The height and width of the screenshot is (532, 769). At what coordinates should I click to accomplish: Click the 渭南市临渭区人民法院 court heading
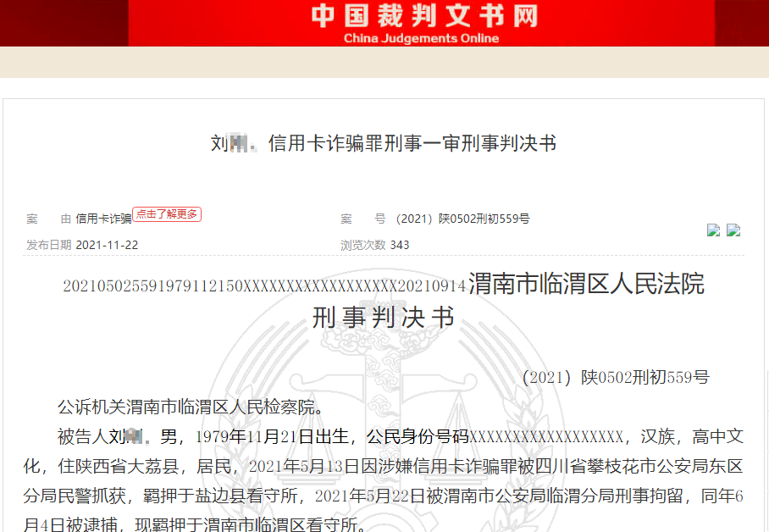pyautogui.click(x=586, y=284)
